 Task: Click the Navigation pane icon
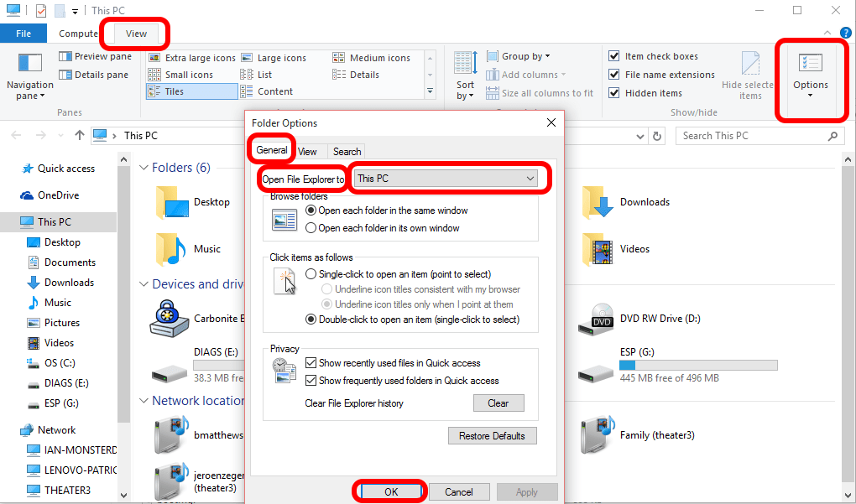pyautogui.click(x=29, y=64)
